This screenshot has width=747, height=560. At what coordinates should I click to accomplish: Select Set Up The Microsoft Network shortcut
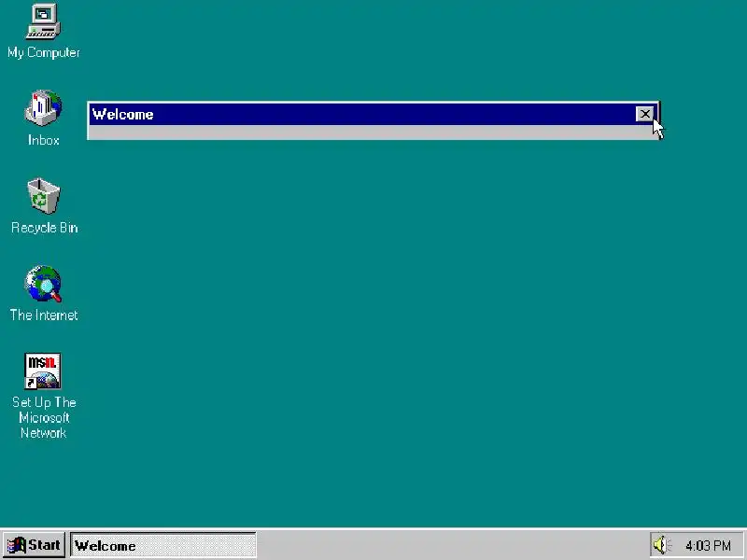[42, 371]
